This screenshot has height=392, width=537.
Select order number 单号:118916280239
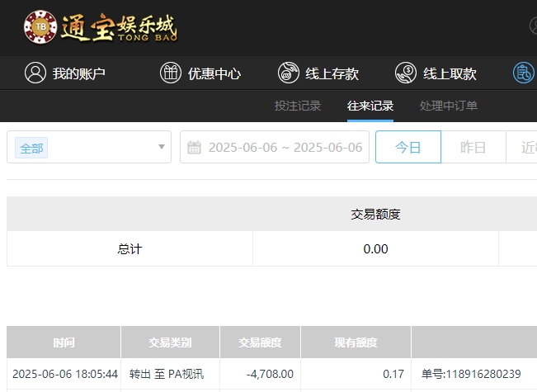(x=471, y=374)
